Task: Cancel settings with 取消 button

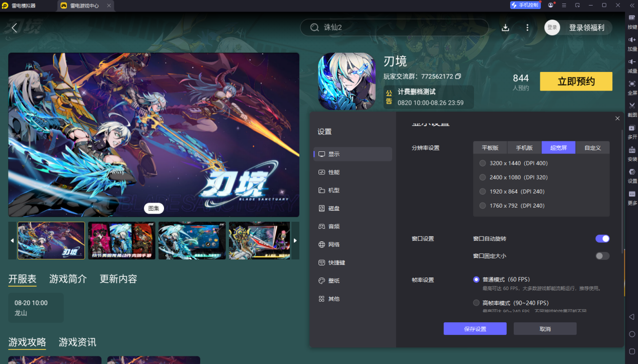Action: [x=545, y=329]
